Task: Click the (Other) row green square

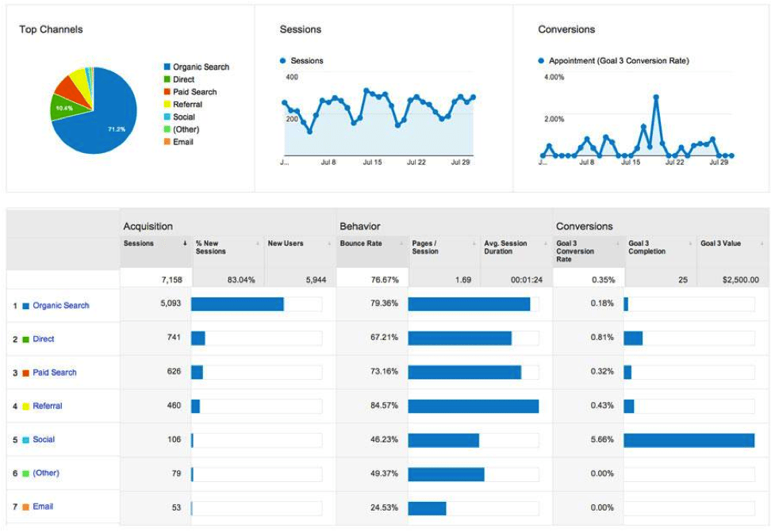Action: point(25,473)
